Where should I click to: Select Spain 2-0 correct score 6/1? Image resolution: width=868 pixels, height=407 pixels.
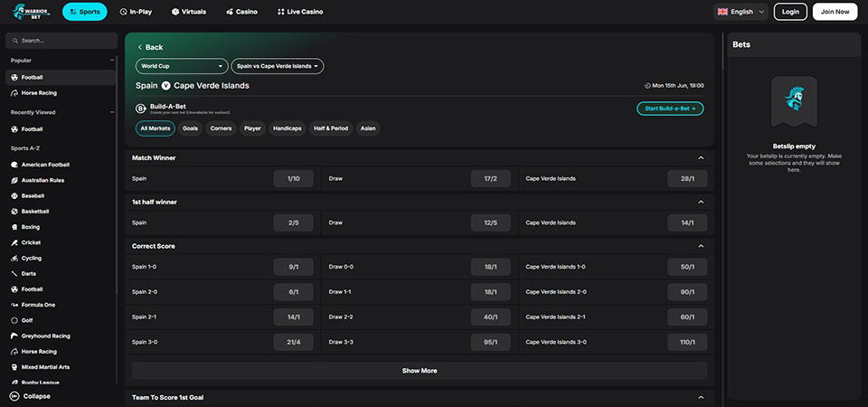click(x=293, y=292)
